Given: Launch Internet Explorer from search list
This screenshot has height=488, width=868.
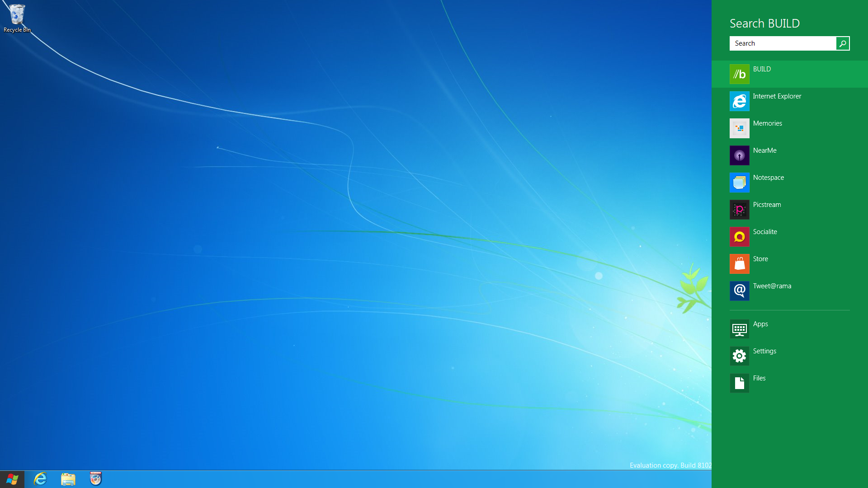Looking at the screenshot, I should pyautogui.click(x=739, y=101).
